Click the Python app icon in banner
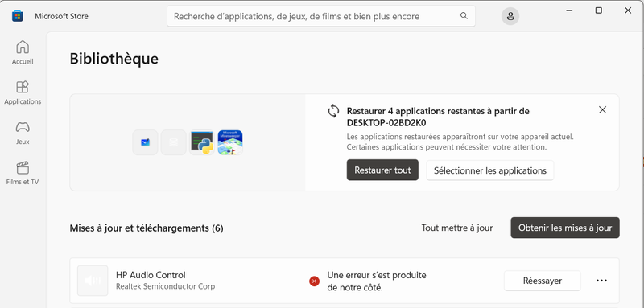644x308 pixels. tap(202, 142)
